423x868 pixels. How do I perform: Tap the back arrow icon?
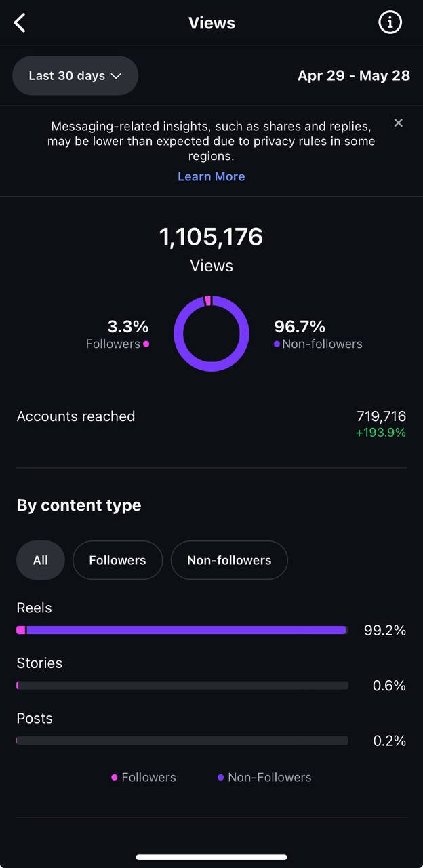click(20, 23)
